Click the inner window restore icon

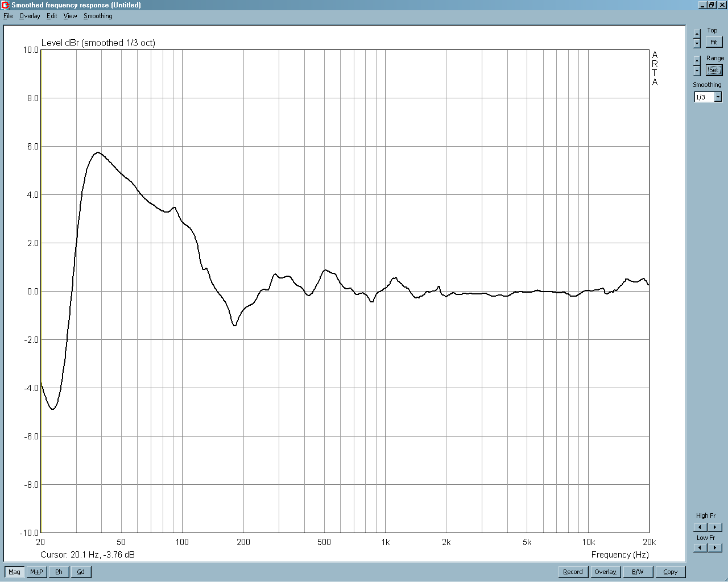711,5
